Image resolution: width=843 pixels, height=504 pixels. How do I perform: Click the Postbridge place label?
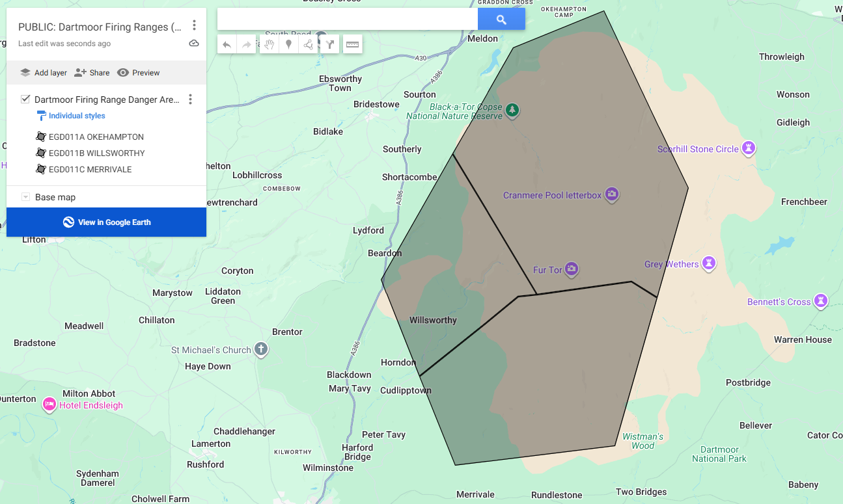pyautogui.click(x=748, y=382)
